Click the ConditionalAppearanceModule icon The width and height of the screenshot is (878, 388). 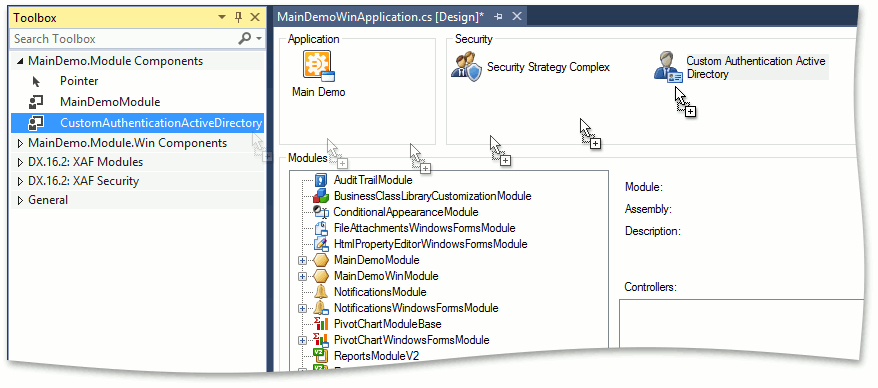tap(321, 212)
